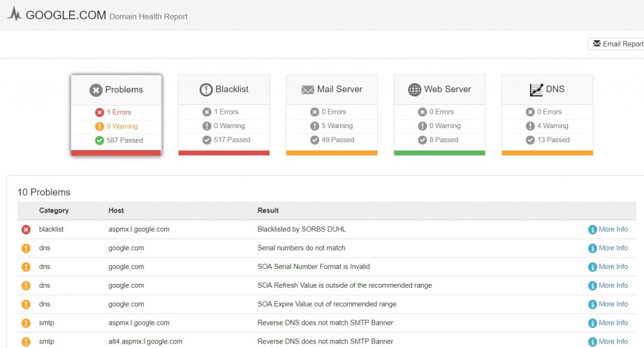Click the envelope icon in Mail Server header
The width and height of the screenshot is (644, 348).
click(x=308, y=89)
